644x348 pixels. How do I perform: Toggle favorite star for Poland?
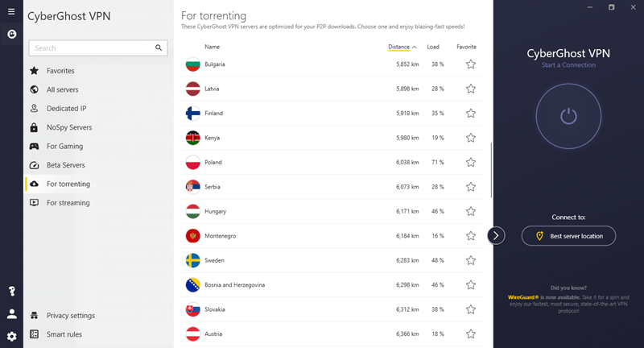(x=471, y=162)
